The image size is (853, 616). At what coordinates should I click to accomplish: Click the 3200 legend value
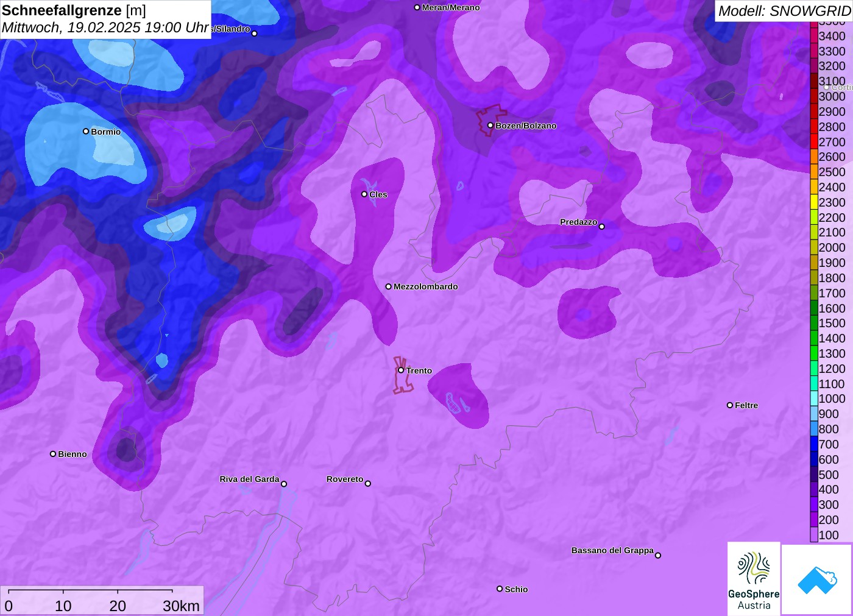(x=832, y=66)
